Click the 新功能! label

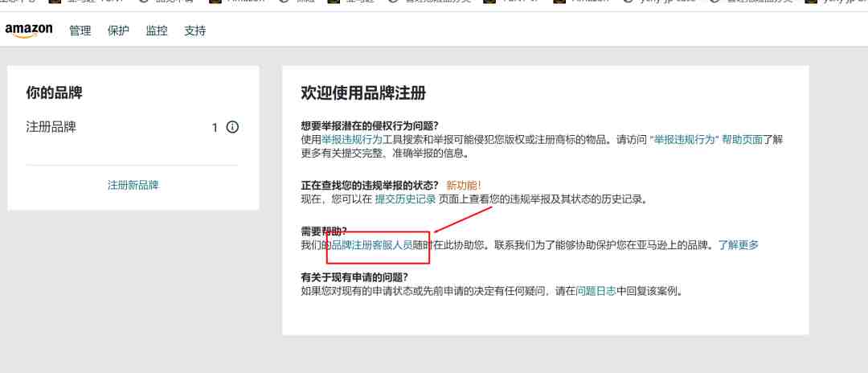[464, 186]
